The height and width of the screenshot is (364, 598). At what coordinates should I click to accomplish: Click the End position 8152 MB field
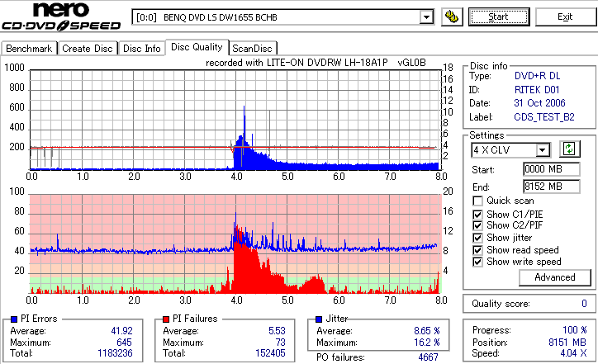(x=552, y=187)
